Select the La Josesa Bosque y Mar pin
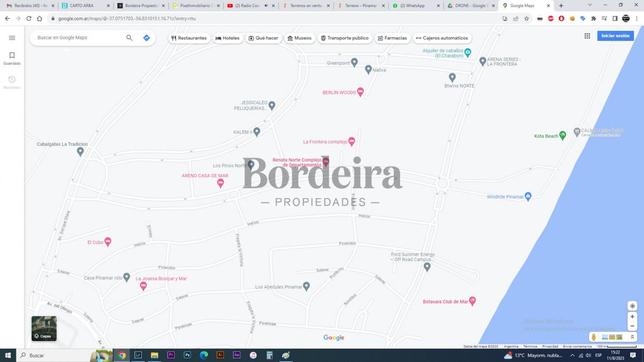This screenshot has height=362, width=644. pyautogui.click(x=143, y=286)
